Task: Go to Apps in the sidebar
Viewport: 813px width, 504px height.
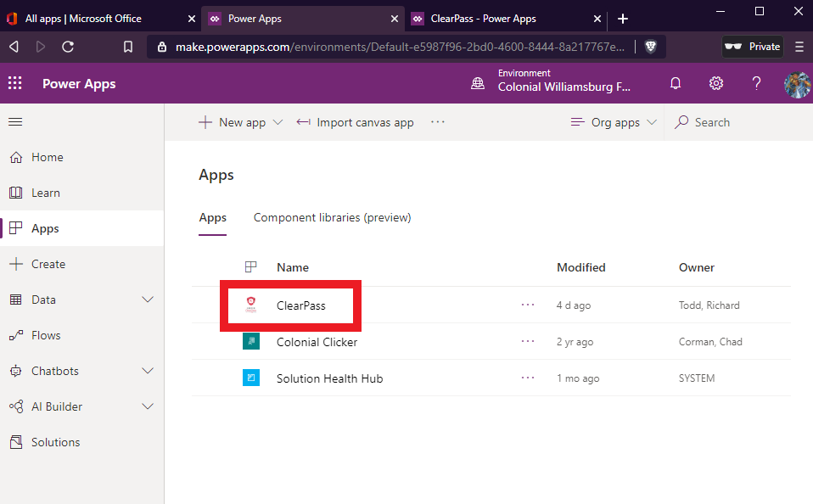Action: click(82, 228)
